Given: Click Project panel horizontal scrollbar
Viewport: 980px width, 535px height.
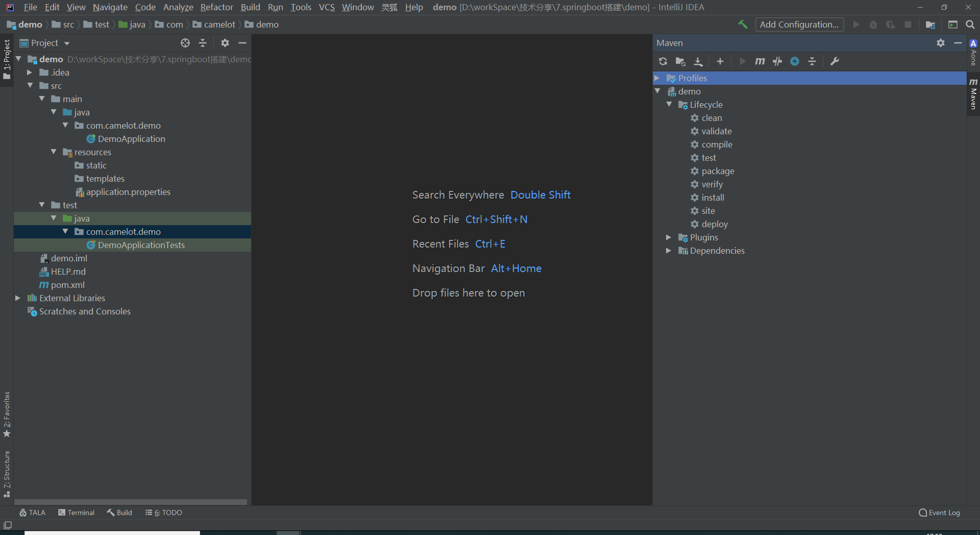Looking at the screenshot, I should 131,502.
